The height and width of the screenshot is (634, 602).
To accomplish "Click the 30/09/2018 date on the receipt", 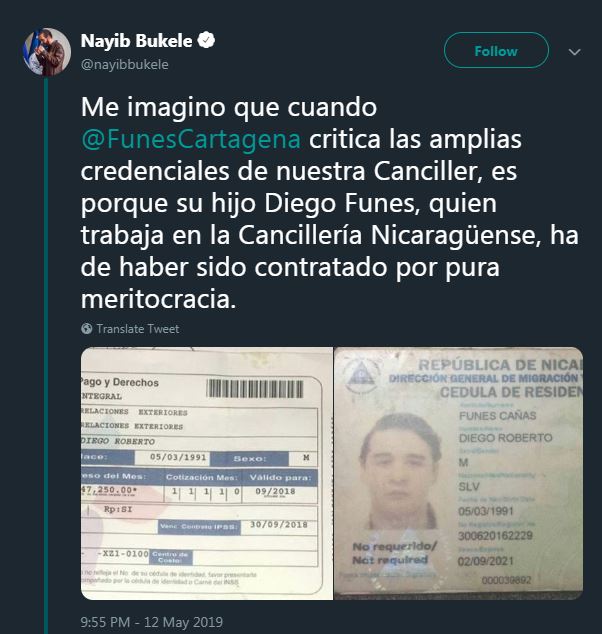I will click(x=279, y=525).
